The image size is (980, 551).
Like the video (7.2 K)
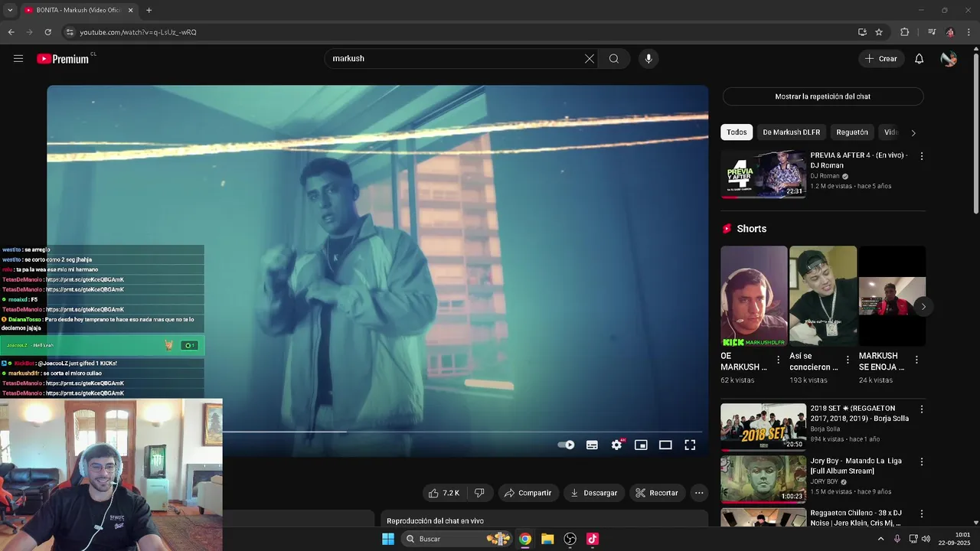coord(443,493)
